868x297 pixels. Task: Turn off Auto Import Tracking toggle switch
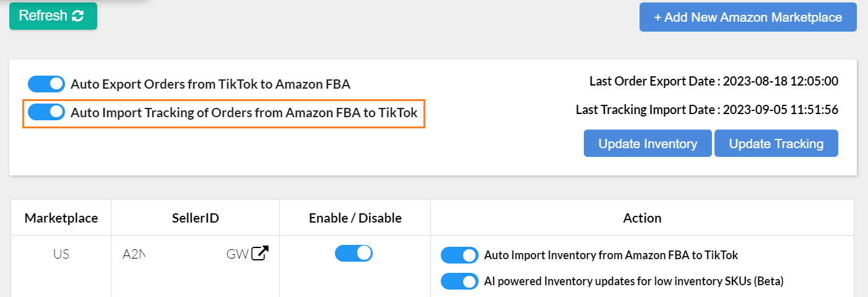(46, 112)
